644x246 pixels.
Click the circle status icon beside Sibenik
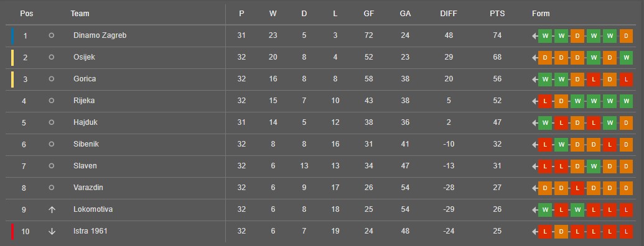(x=52, y=144)
